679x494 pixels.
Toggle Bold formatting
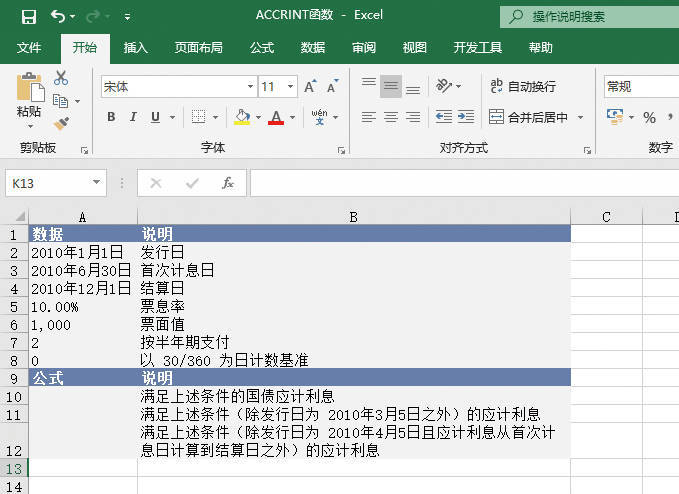click(111, 117)
